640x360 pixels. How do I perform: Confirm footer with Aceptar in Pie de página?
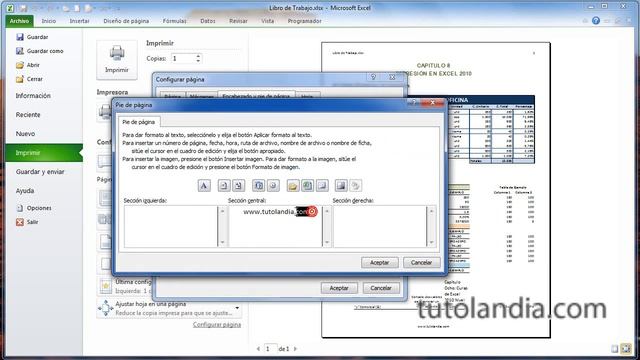pos(380,262)
